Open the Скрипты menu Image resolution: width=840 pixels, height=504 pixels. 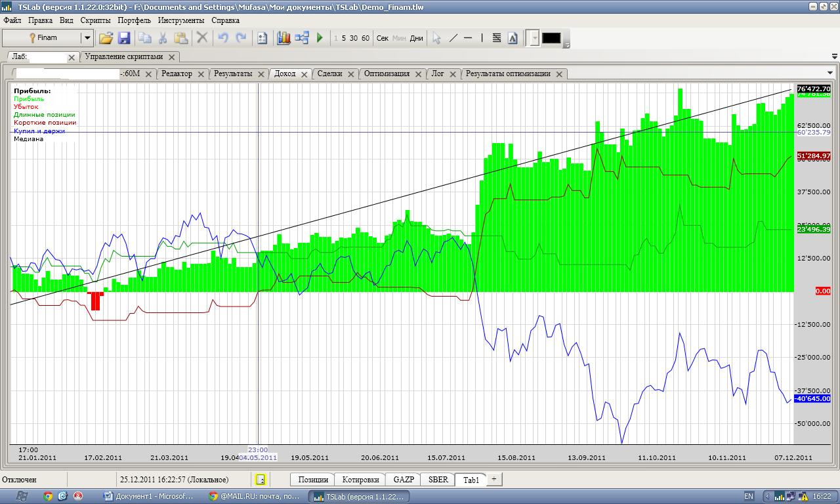click(x=95, y=20)
